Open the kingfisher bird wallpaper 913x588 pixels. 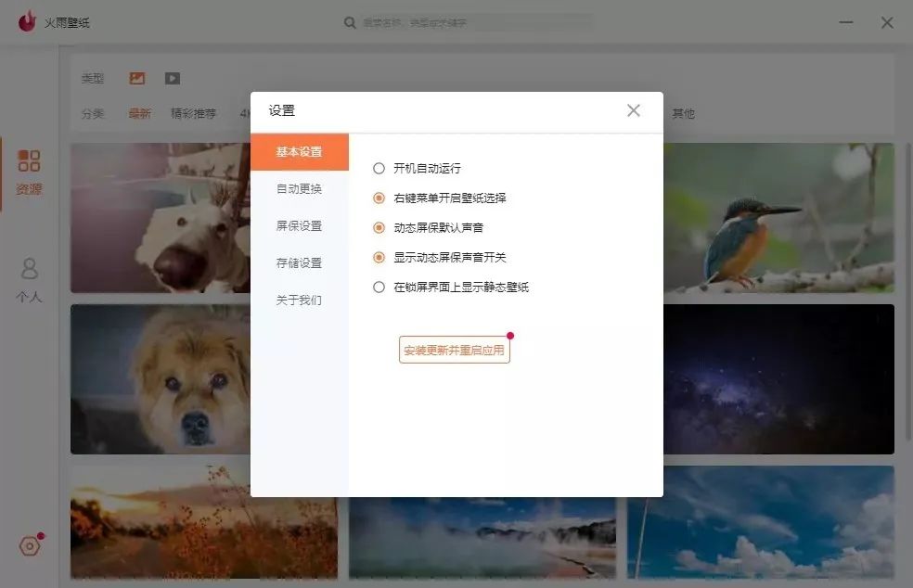(x=778, y=218)
